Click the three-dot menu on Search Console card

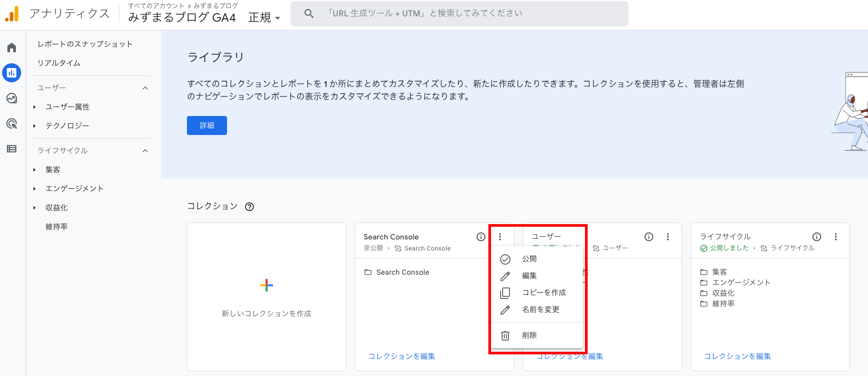click(500, 237)
